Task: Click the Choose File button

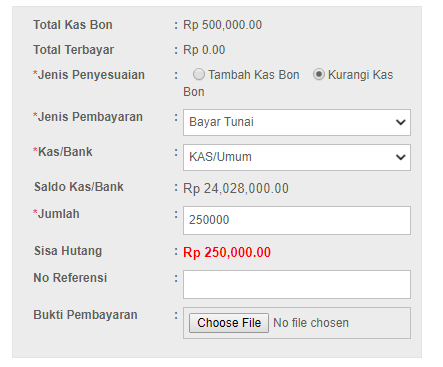Action: point(229,323)
